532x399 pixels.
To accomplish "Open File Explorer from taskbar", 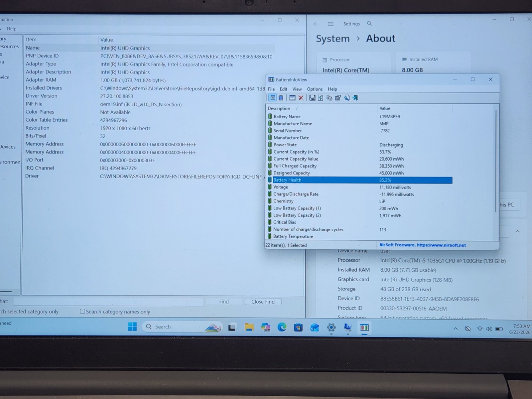I will coord(249,328).
